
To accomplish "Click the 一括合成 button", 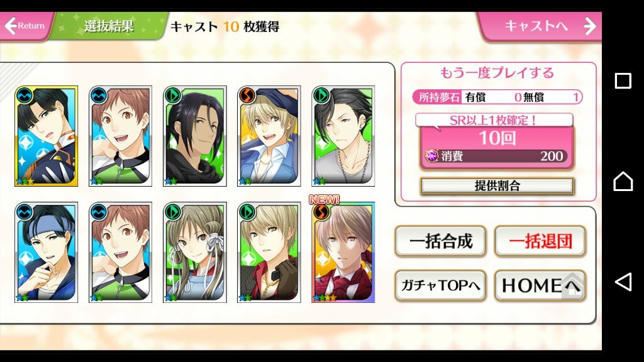I will tap(441, 241).
